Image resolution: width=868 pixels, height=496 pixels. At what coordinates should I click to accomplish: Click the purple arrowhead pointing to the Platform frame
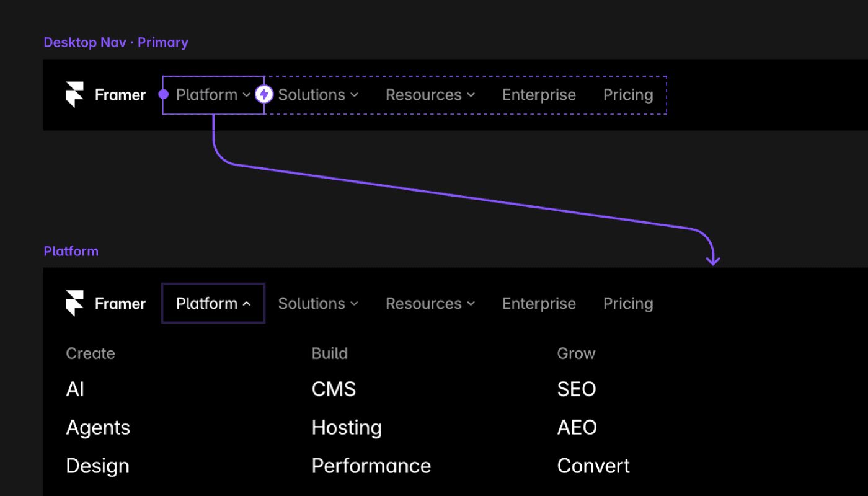click(x=714, y=259)
